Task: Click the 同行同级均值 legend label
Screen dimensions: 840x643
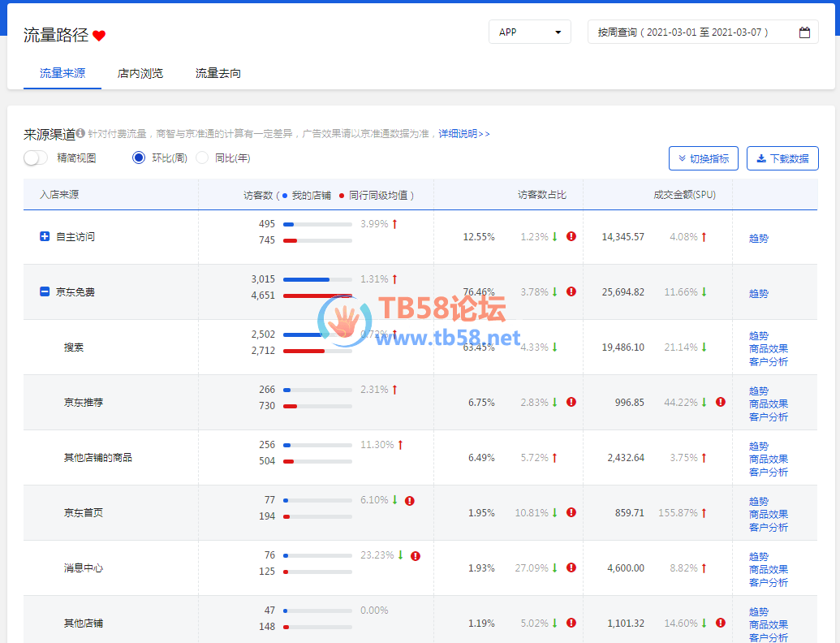Action: [x=378, y=195]
